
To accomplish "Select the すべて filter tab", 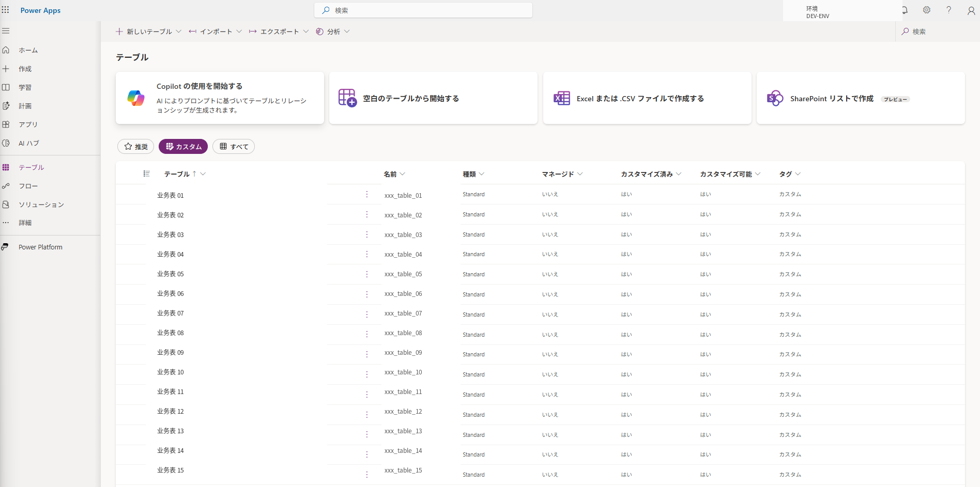I will tap(234, 147).
